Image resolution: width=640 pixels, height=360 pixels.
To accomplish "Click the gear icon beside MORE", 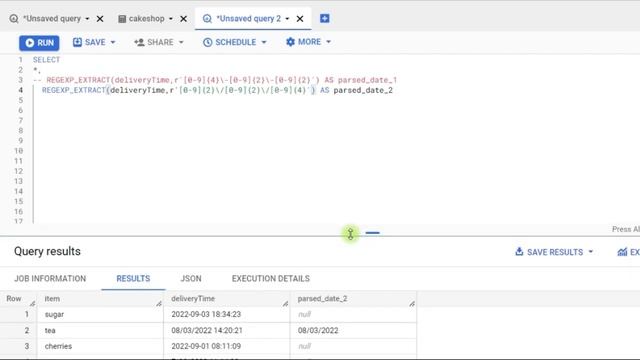I will (x=290, y=42).
